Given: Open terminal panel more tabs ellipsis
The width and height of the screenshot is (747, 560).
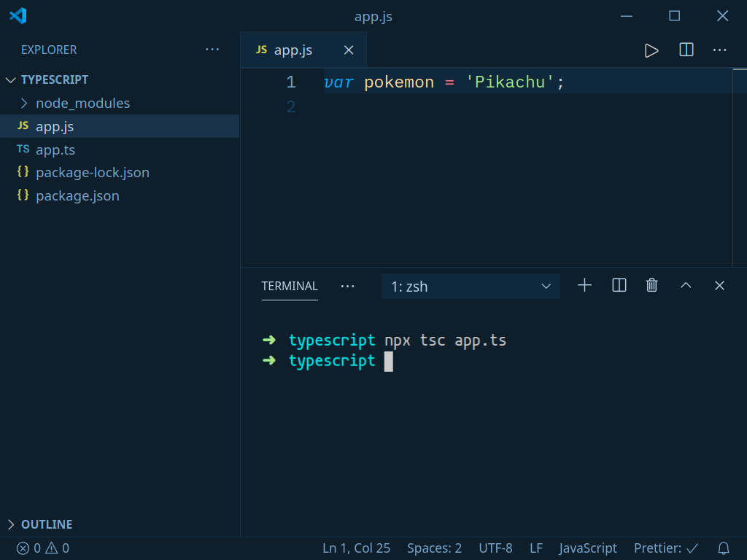Looking at the screenshot, I should tap(347, 286).
